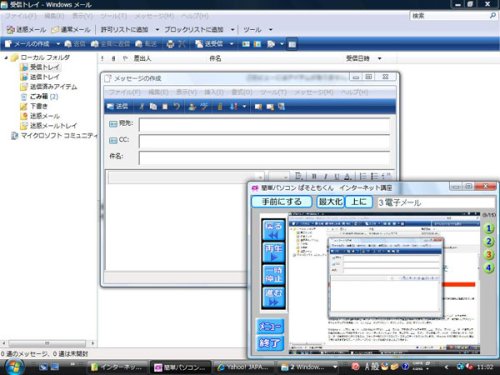Click the green number 2 chapter button
The height and width of the screenshot is (375, 500).
point(488,241)
